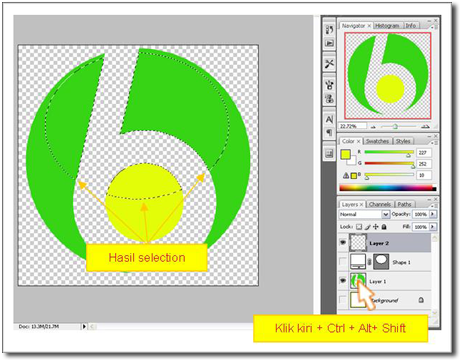Open the Clone Source panel icon
This screenshot has width=460, height=361.
[x=329, y=98]
